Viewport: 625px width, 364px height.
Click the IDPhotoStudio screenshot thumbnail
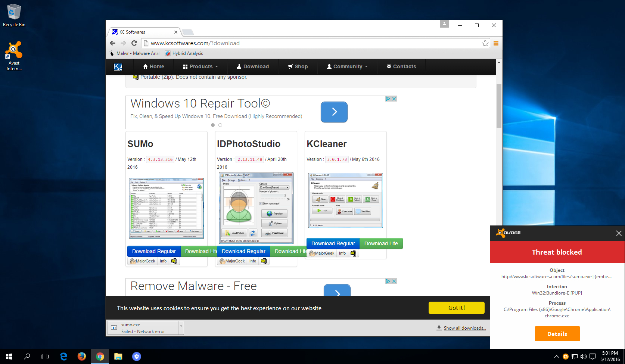[x=256, y=208]
